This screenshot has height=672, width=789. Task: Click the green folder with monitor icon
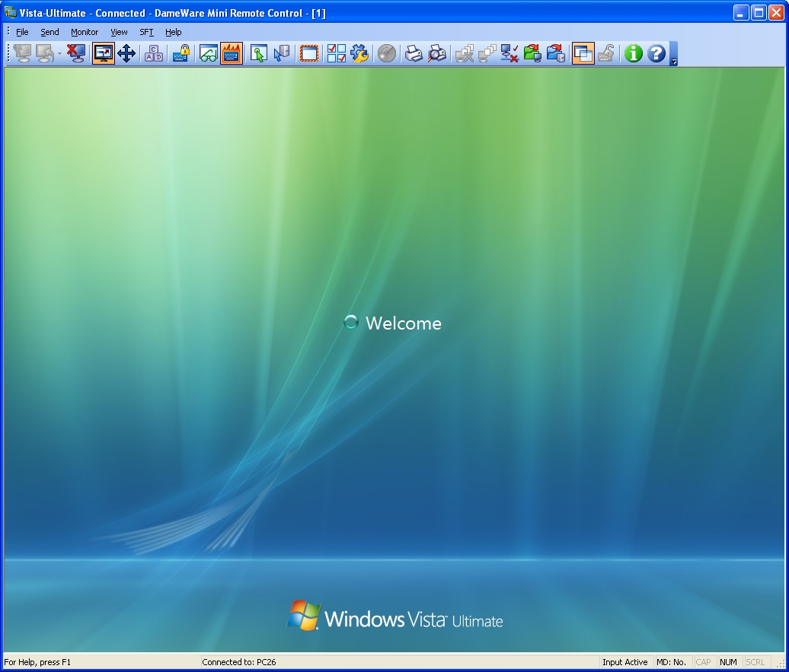point(532,53)
